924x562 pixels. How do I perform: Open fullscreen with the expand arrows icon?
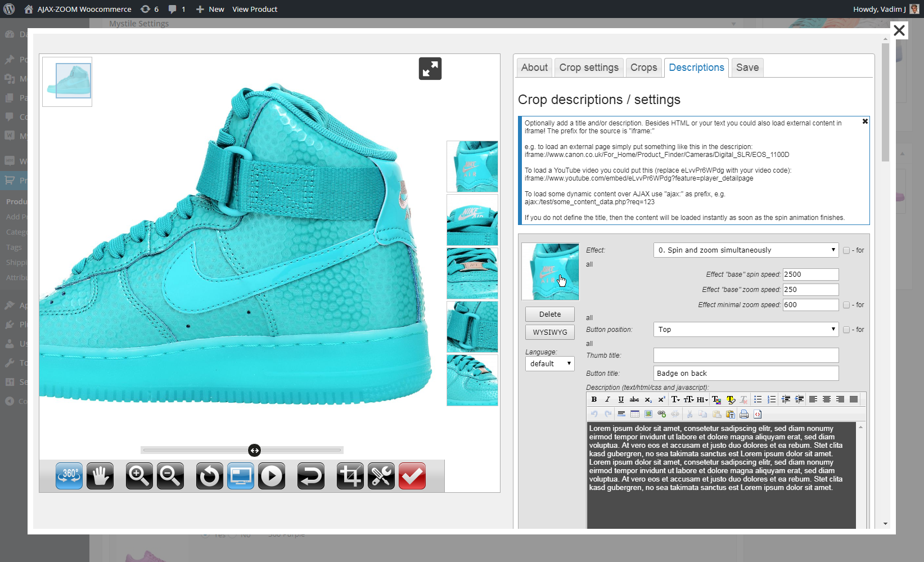430,69
